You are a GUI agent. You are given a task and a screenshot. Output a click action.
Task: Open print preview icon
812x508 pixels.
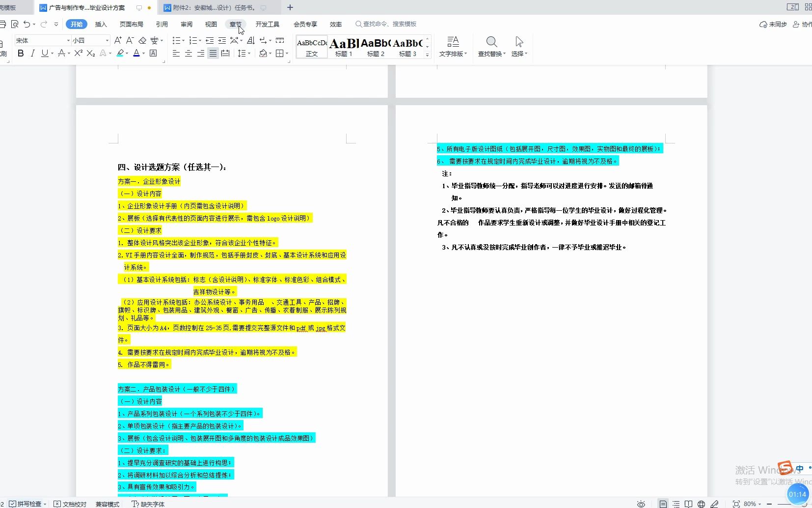point(15,24)
